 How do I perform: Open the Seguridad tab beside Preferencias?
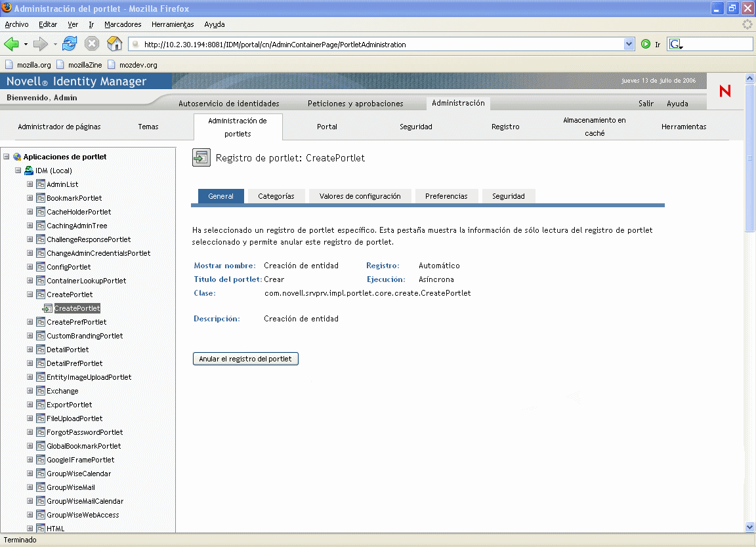point(509,196)
